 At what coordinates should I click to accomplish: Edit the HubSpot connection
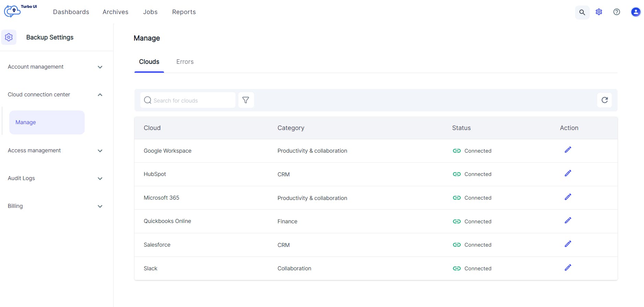point(568,174)
